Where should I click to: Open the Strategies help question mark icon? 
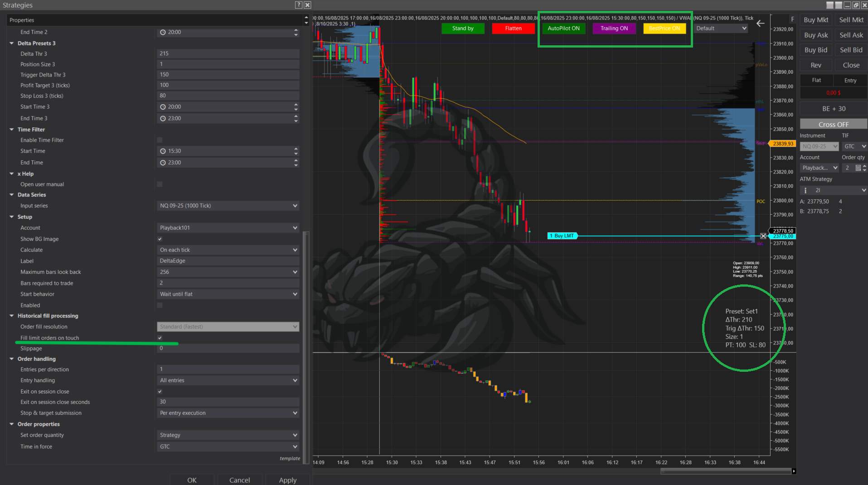point(298,5)
